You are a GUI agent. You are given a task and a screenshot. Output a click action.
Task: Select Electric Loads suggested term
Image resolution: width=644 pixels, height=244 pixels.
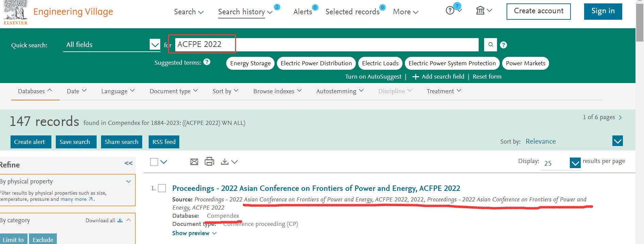pyautogui.click(x=380, y=63)
